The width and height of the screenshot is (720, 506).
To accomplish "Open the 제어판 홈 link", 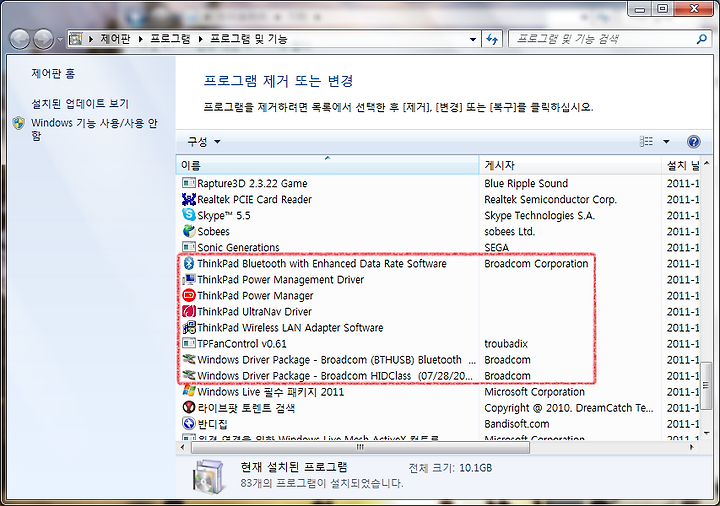I will point(53,73).
